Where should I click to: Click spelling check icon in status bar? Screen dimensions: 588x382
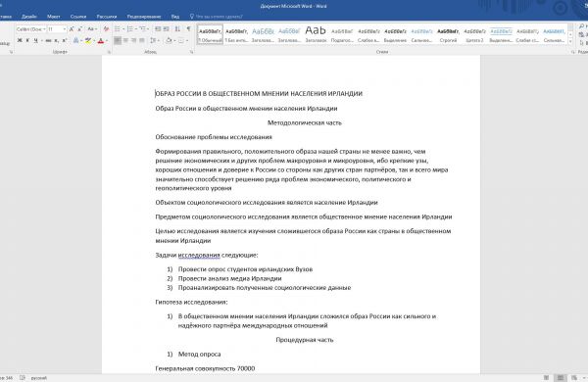pos(23,378)
